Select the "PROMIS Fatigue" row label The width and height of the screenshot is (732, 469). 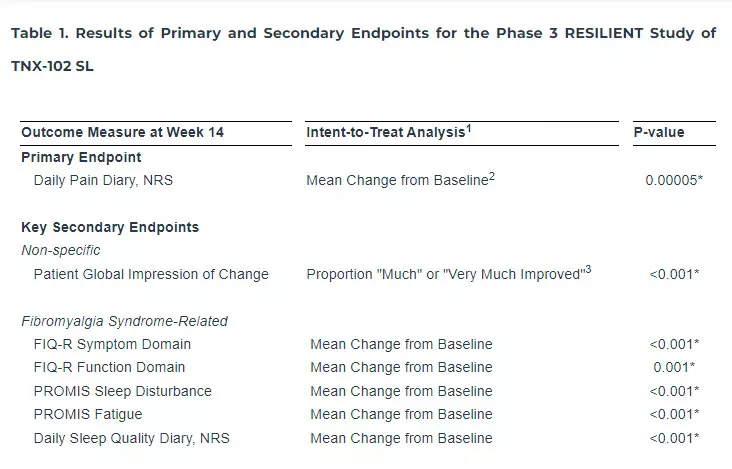point(88,414)
